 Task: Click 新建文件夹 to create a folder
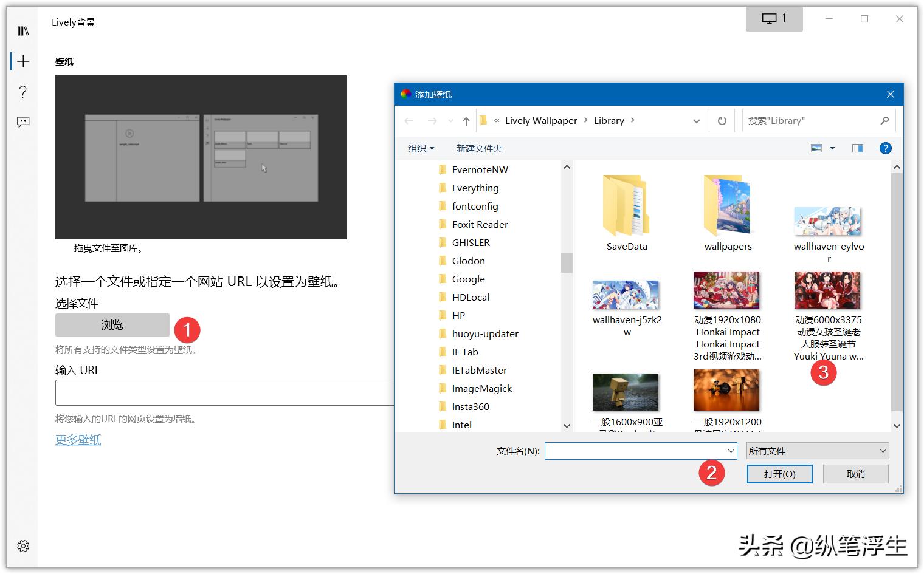478,148
